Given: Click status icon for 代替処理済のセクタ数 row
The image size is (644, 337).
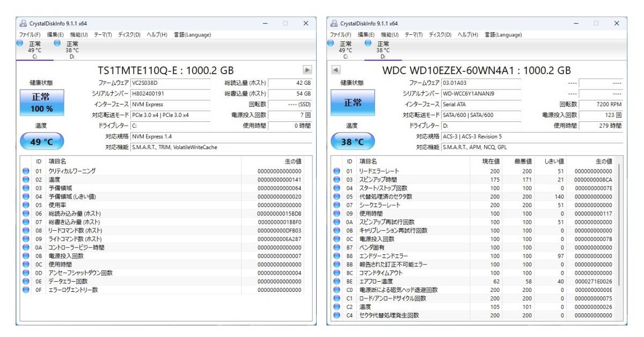Looking at the screenshot, I should tap(336, 196).
